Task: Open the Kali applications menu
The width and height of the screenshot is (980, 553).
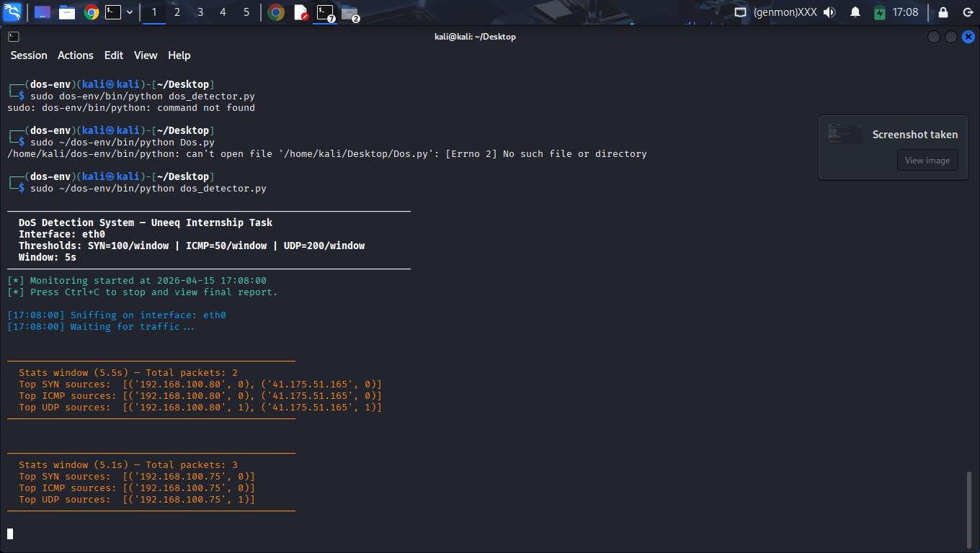Action: point(13,12)
